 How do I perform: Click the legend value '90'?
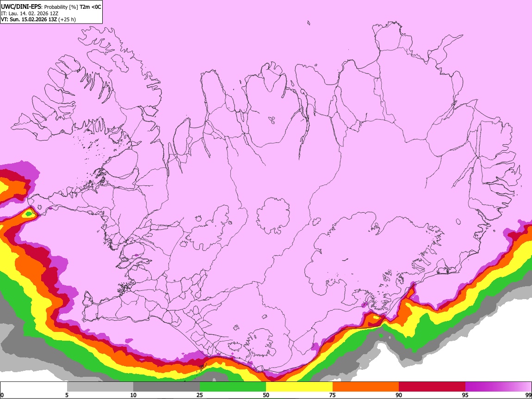(399, 395)
